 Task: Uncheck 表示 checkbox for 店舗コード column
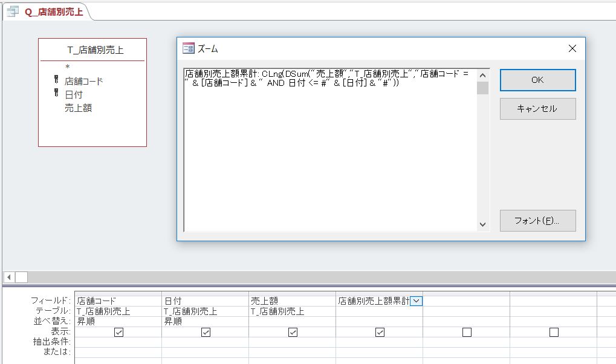coord(118,332)
